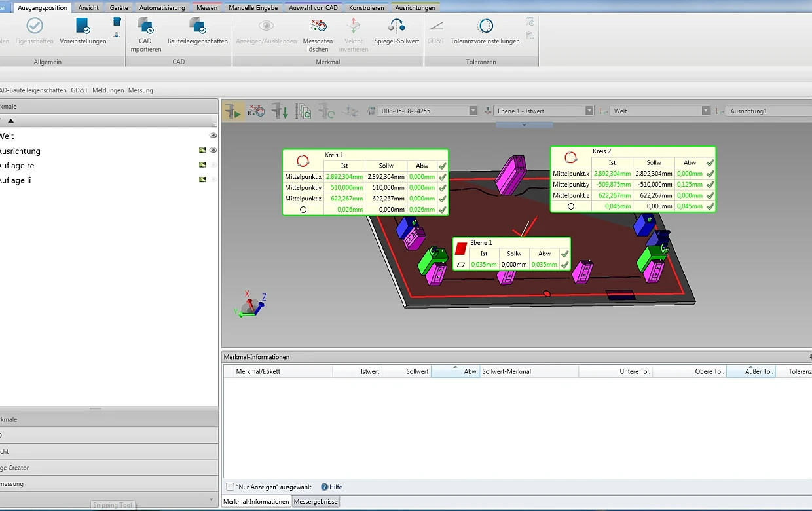Click the red Ebene 1 color swatch
Screen dimensions: 812x511
tap(461, 248)
